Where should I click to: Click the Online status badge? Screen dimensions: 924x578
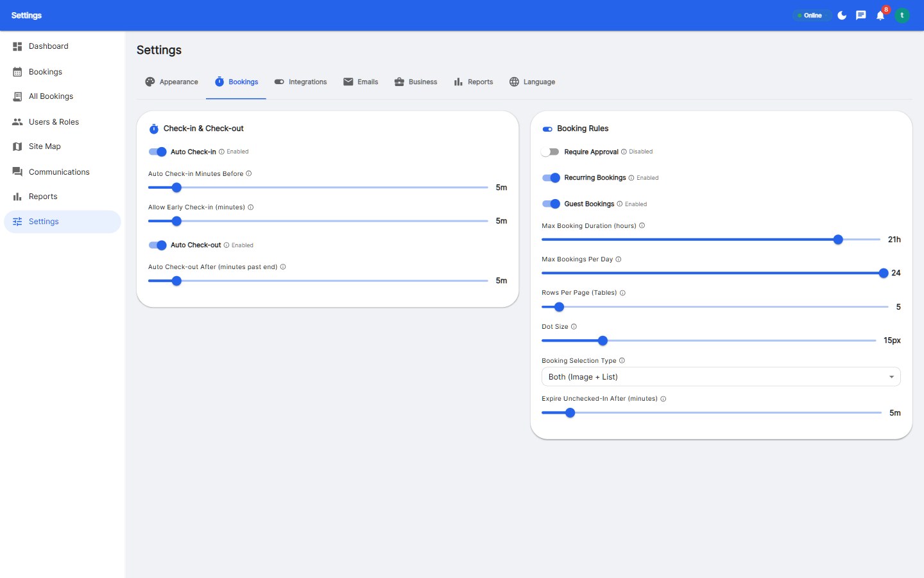click(811, 15)
